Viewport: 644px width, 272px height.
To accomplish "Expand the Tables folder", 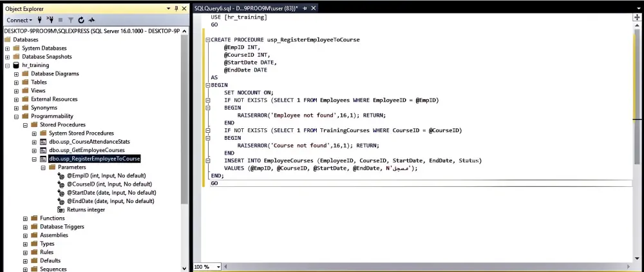I will point(17,82).
